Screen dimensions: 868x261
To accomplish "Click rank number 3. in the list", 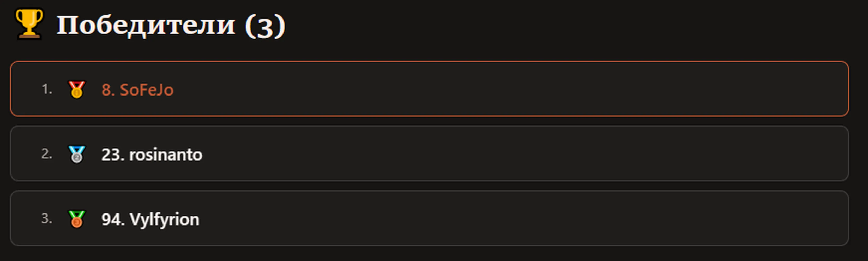I will click(x=47, y=219).
